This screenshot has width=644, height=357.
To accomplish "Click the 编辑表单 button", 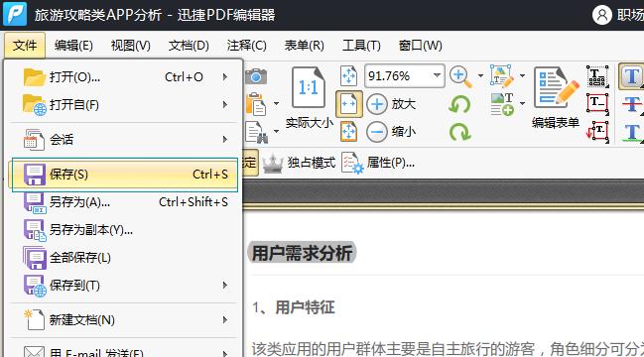I will (x=556, y=98).
